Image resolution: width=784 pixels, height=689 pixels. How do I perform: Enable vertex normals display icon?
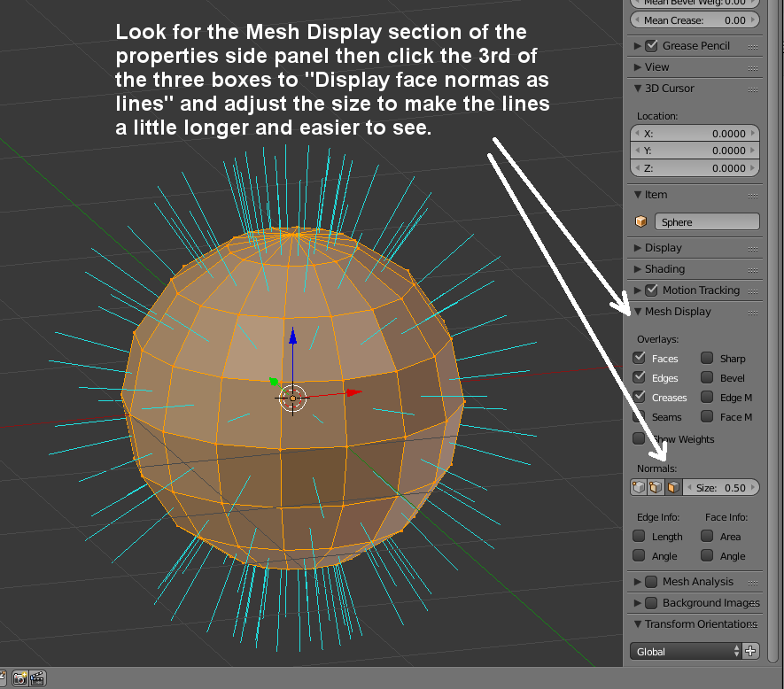(639, 487)
